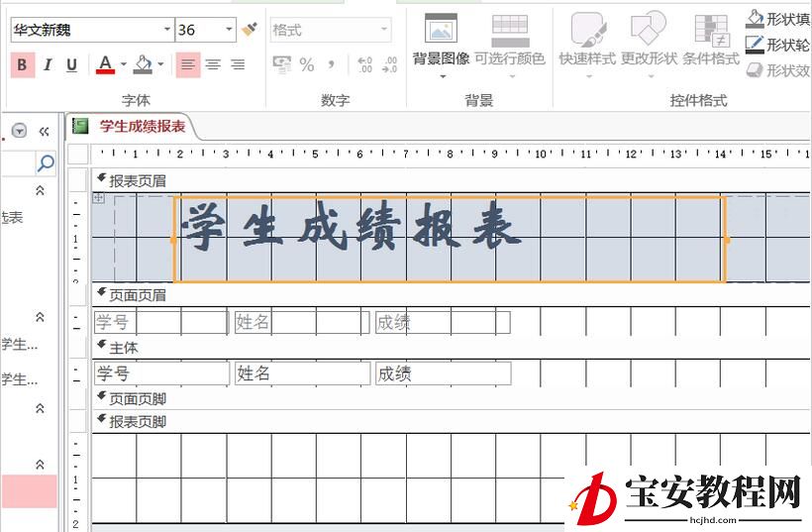Image resolution: width=812 pixels, height=532 pixels.
Task: Apply background fill color bucket
Action: click(x=143, y=64)
